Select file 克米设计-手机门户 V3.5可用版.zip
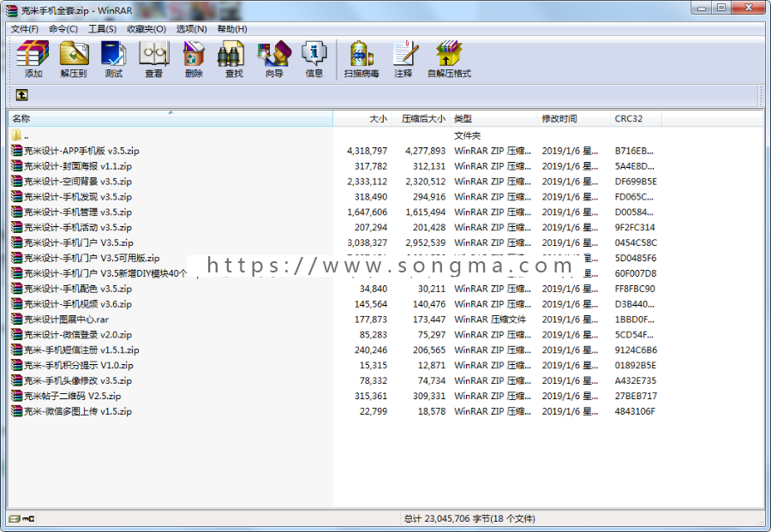The image size is (771, 532). [x=92, y=258]
